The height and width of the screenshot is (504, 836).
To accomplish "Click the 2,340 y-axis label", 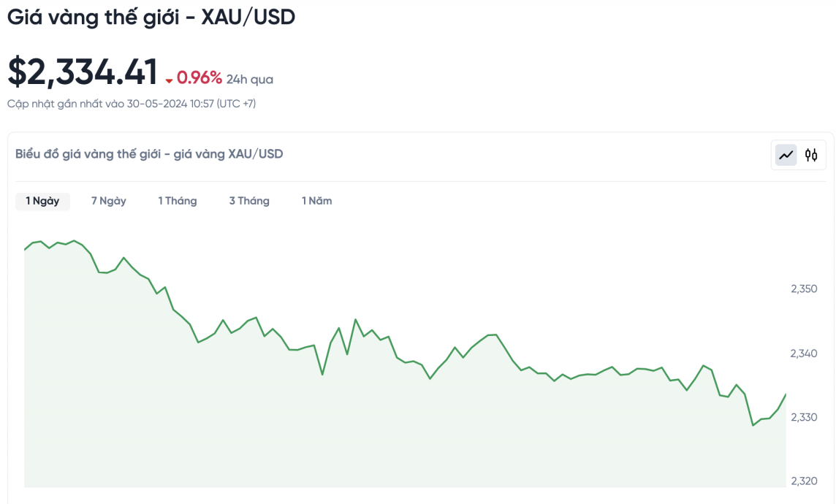I will point(804,354).
